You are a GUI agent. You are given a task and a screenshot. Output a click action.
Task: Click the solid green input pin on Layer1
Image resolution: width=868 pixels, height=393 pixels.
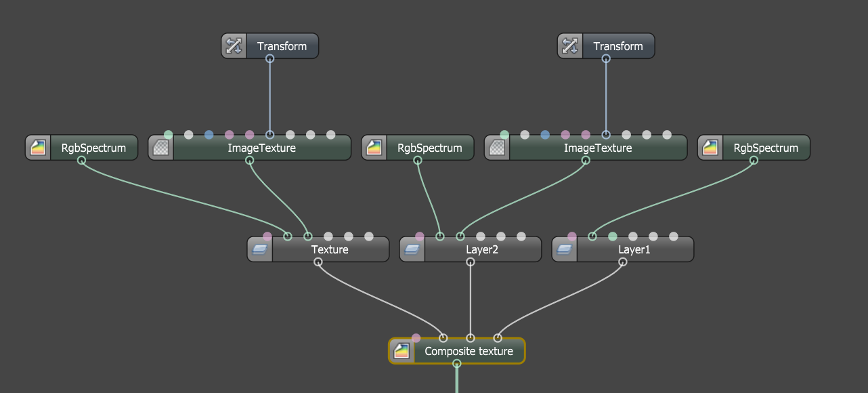point(613,236)
